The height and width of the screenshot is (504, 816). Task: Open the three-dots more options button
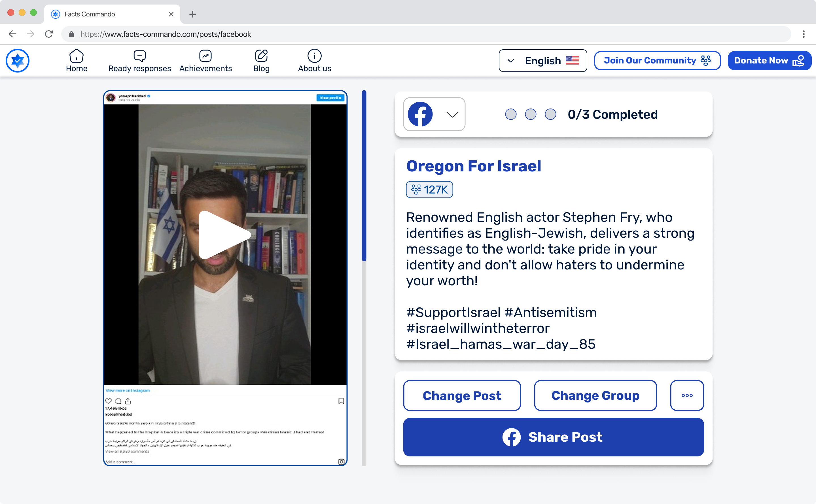point(687,395)
